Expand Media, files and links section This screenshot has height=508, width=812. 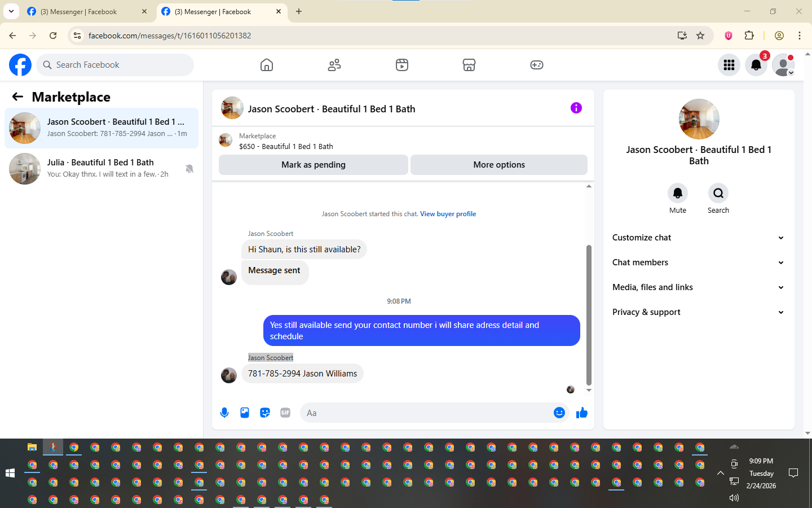pos(699,287)
